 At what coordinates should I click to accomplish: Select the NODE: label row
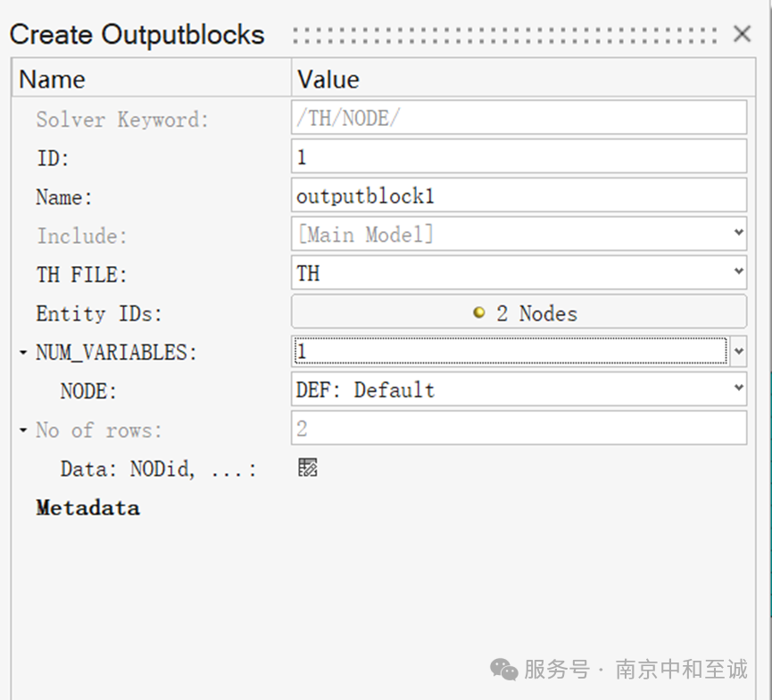88,392
